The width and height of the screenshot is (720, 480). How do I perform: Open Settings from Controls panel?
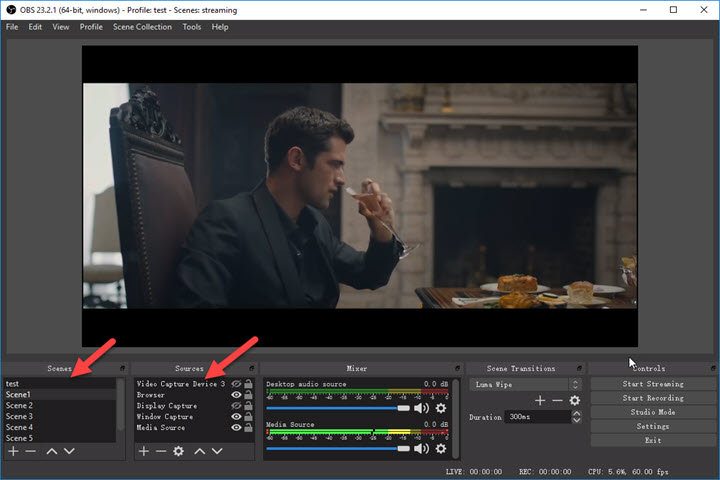[x=653, y=426]
